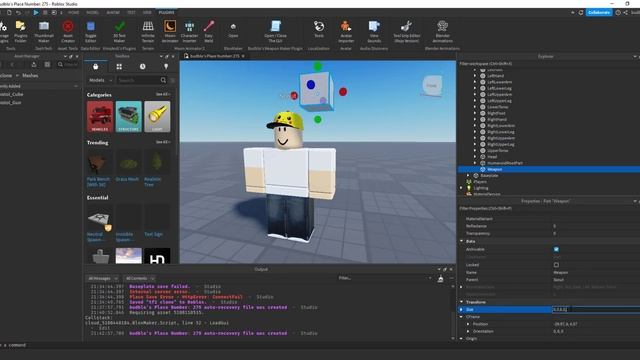Open Toolbox Inventory grid tab
The width and height of the screenshot is (640, 360).
click(119, 67)
